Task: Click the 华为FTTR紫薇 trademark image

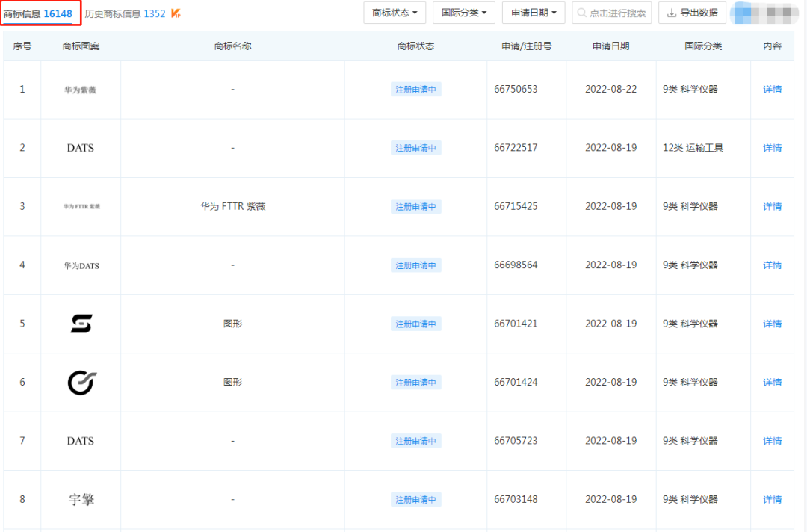Action: point(81,207)
